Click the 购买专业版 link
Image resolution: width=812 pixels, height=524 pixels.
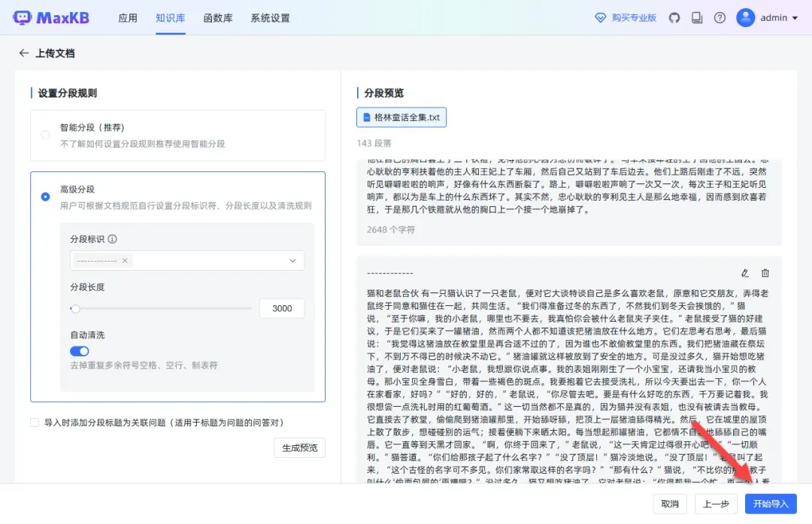tap(634, 17)
